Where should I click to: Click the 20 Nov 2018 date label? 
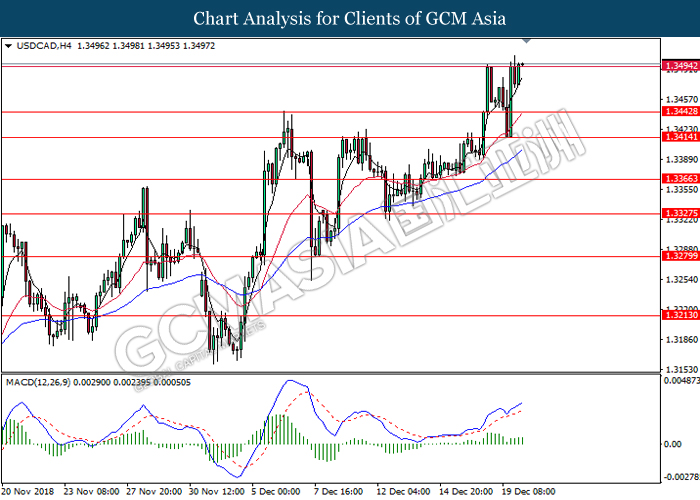click(x=28, y=492)
